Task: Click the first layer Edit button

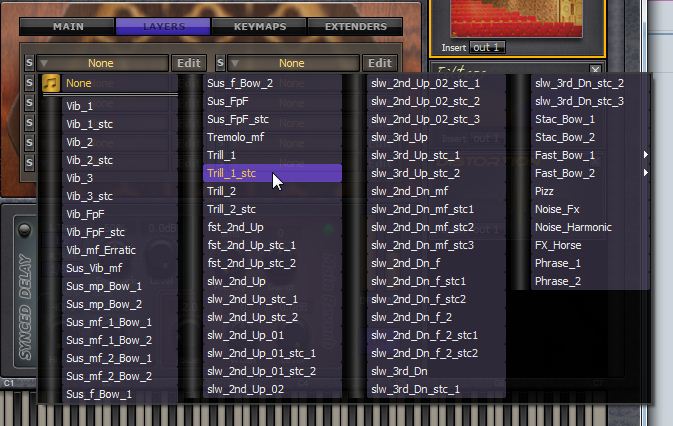Action: (x=189, y=63)
